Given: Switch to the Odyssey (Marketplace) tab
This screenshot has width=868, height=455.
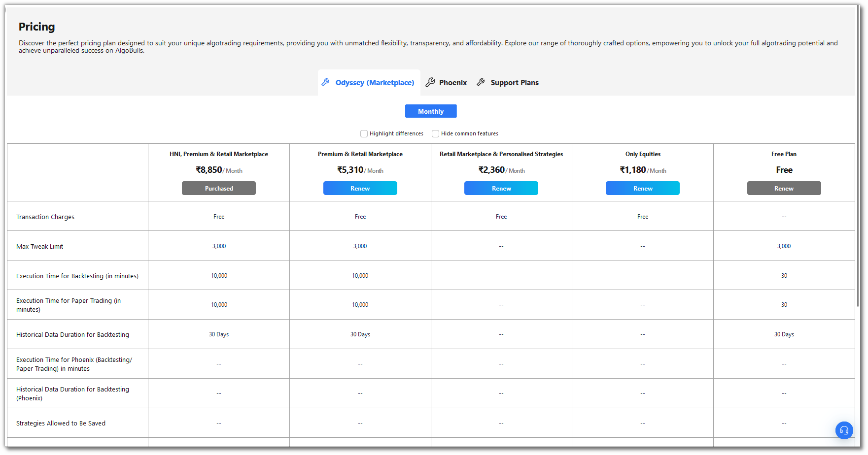Looking at the screenshot, I should tap(369, 83).
